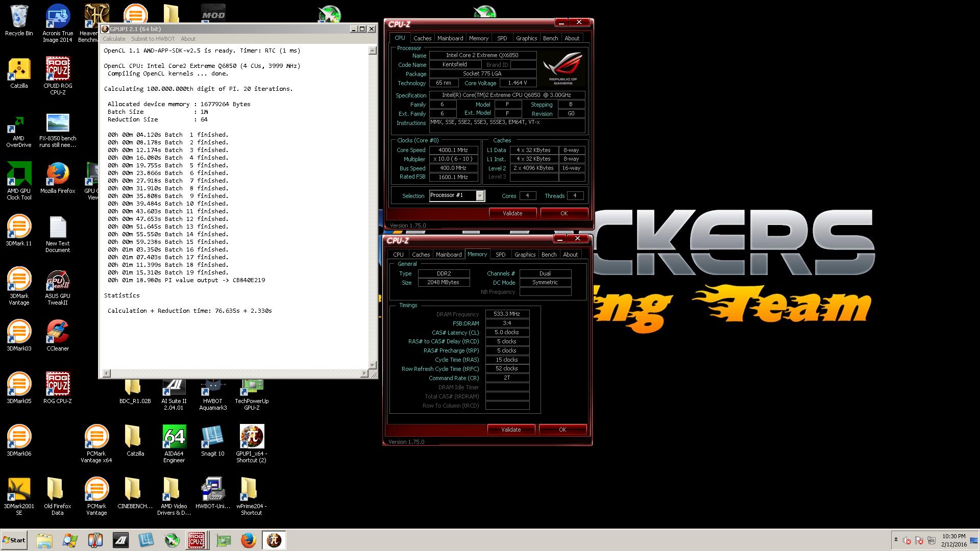The width and height of the screenshot is (980, 551).
Task: Open SPD tab in bottom CPU-Z window
Action: click(x=501, y=255)
